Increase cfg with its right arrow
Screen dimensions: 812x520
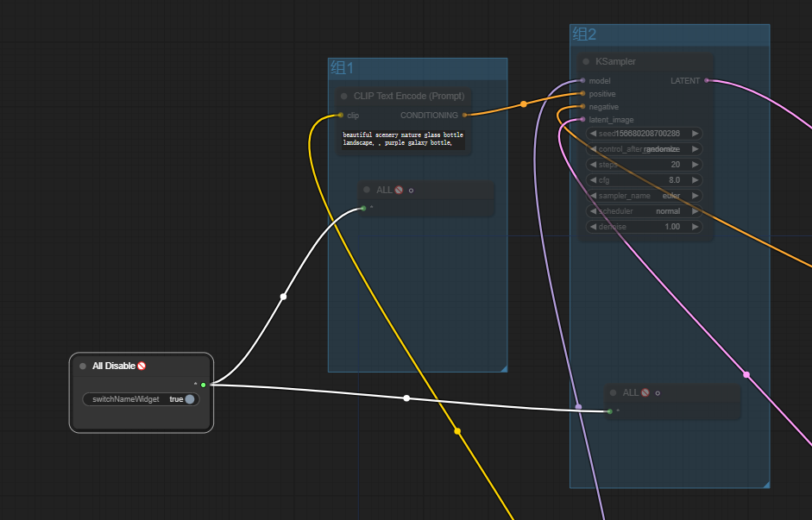pos(696,180)
